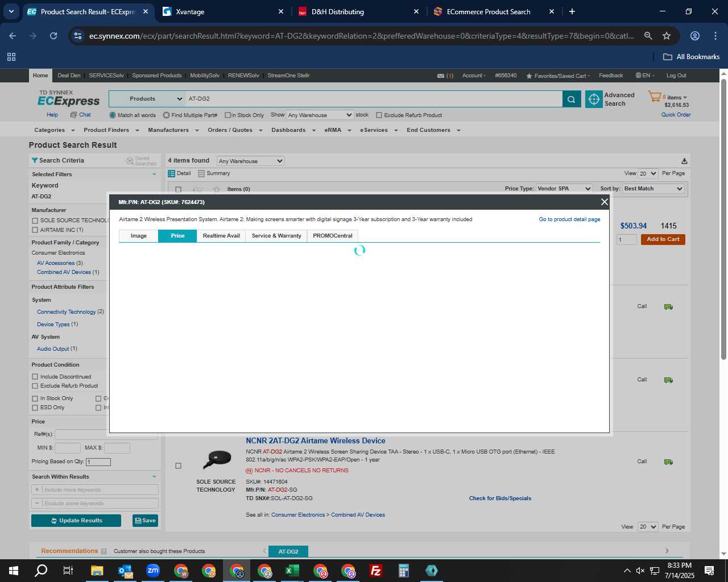The height and width of the screenshot is (582, 728).
Task: Check ESD Only filter
Action: [35, 408]
